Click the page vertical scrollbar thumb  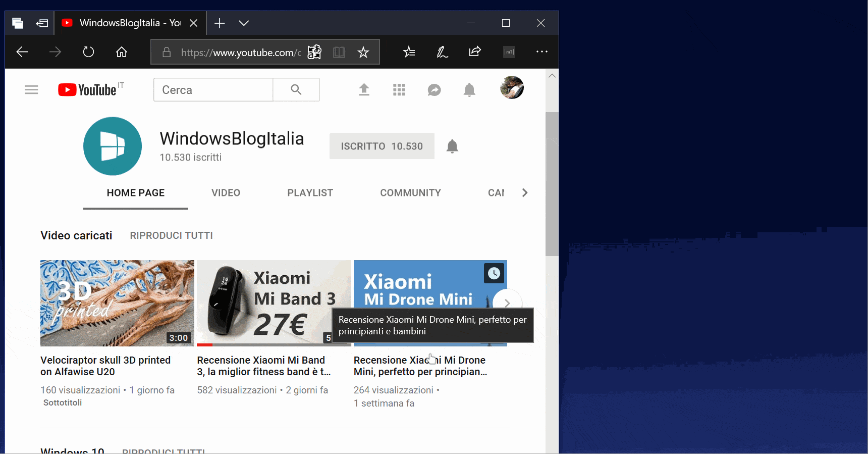click(552, 184)
